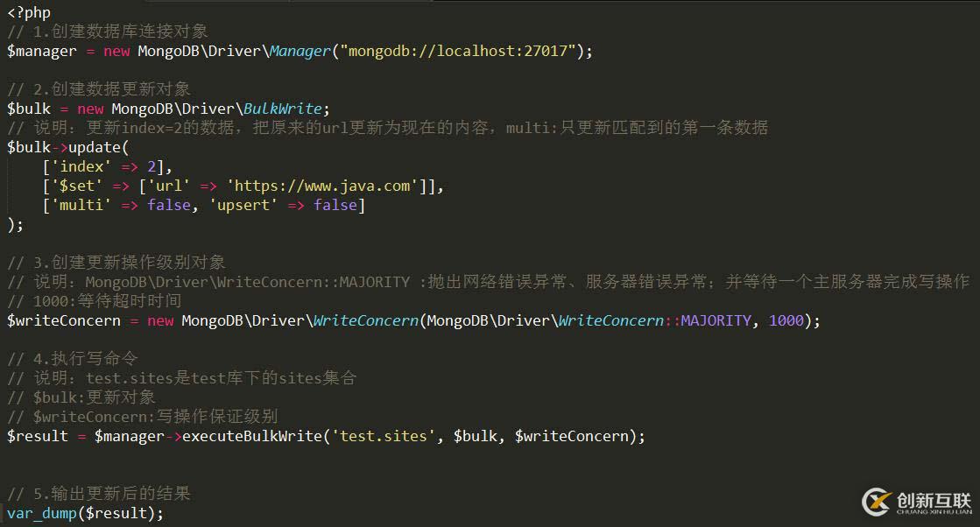The height and width of the screenshot is (527, 980).
Task: Click the 'test.sites' namespace string
Action: 383,437
